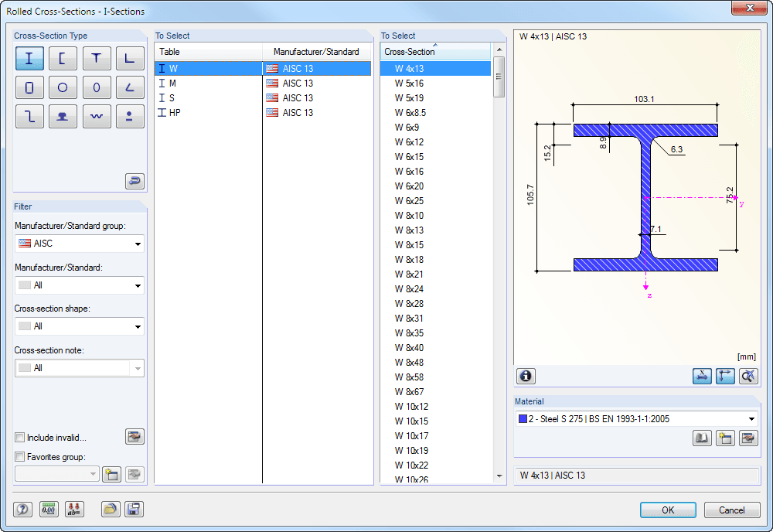This screenshot has height=532, width=773.
Task: Select cross-section W 8x48
Action: [x=436, y=363]
